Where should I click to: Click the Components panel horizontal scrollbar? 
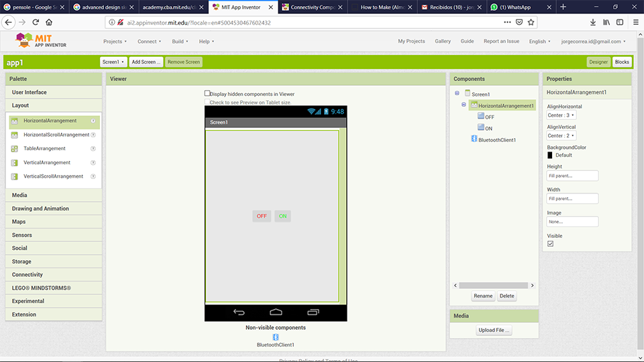pyautogui.click(x=494, y=286)
